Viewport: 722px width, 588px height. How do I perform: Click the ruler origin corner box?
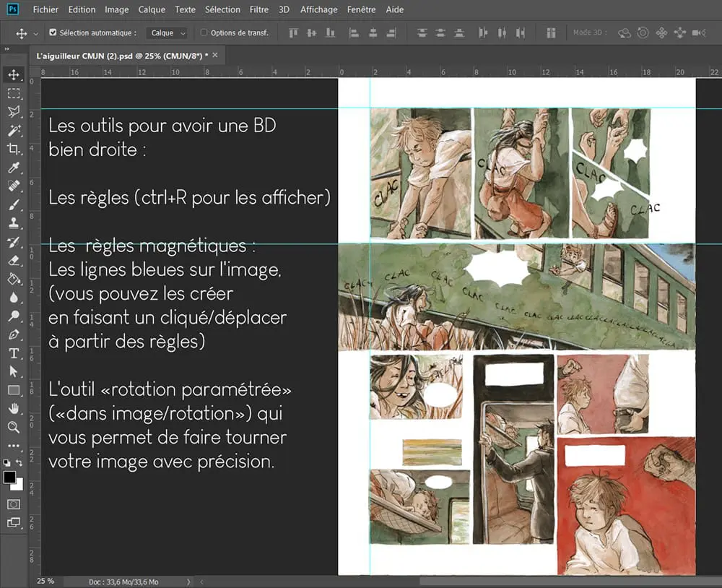tap(35, 72)
